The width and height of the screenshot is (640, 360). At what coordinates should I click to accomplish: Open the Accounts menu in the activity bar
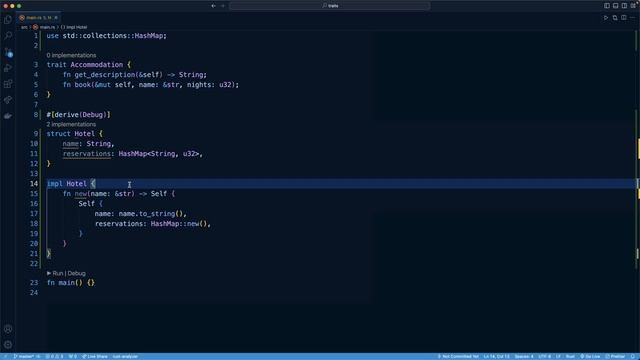click(8, 329)
